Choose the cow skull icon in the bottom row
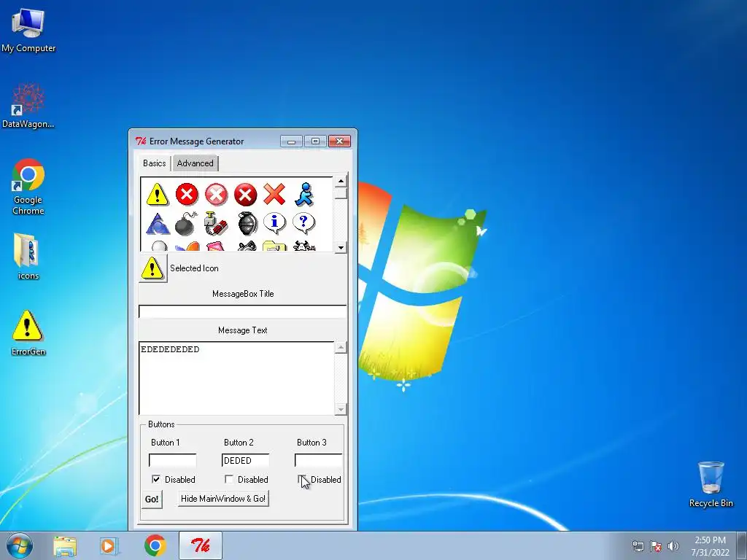 (304, 246)
